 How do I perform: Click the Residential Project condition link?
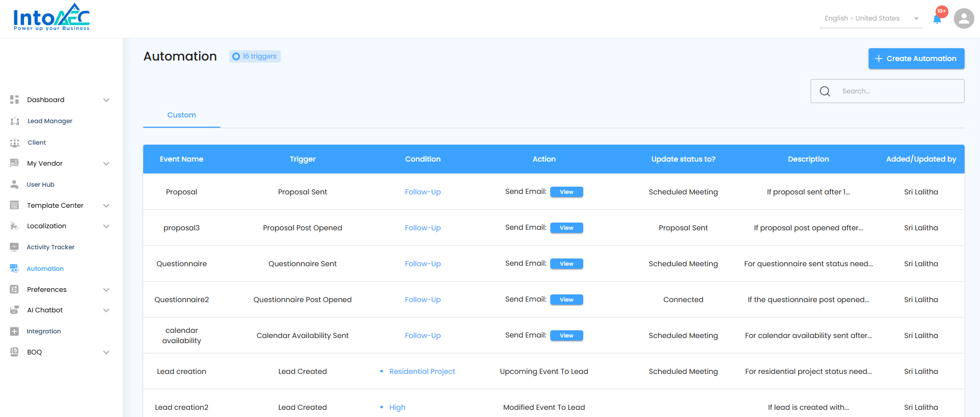[422, 371]
